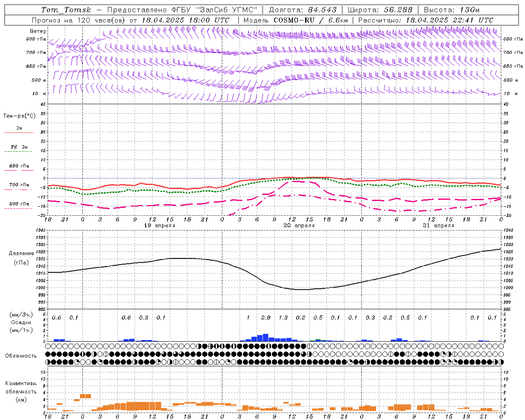
Task: Click the Конвективн. convective cloud label
Action: pos(21,383)
